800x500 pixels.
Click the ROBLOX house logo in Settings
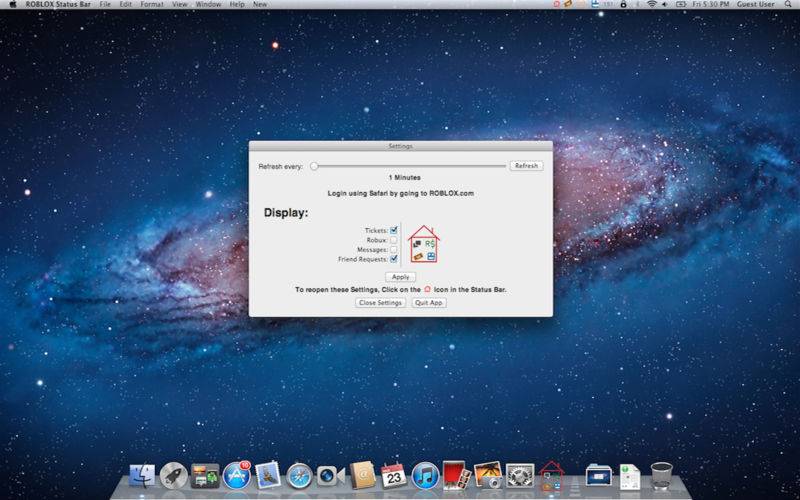(x=423, y=244)
